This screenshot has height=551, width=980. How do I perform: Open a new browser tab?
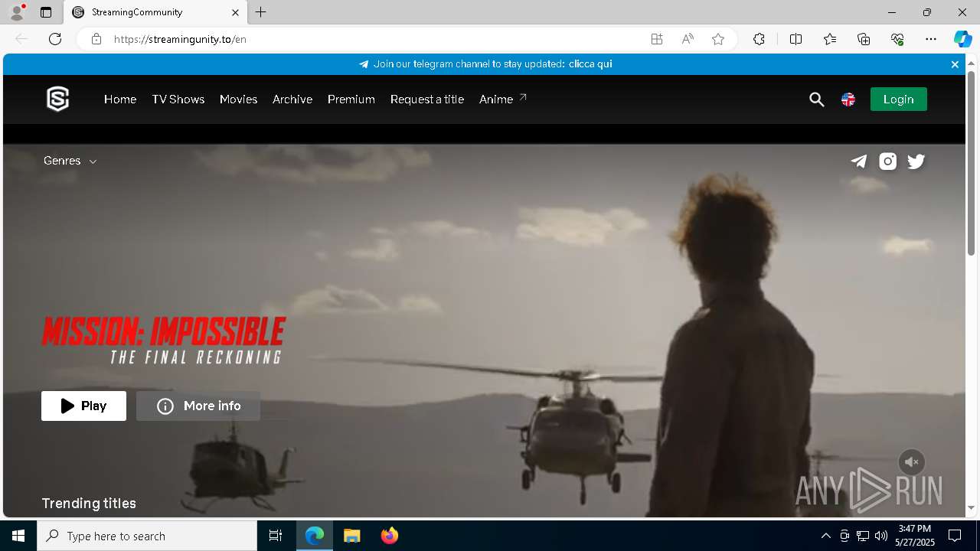pos(261,12)
